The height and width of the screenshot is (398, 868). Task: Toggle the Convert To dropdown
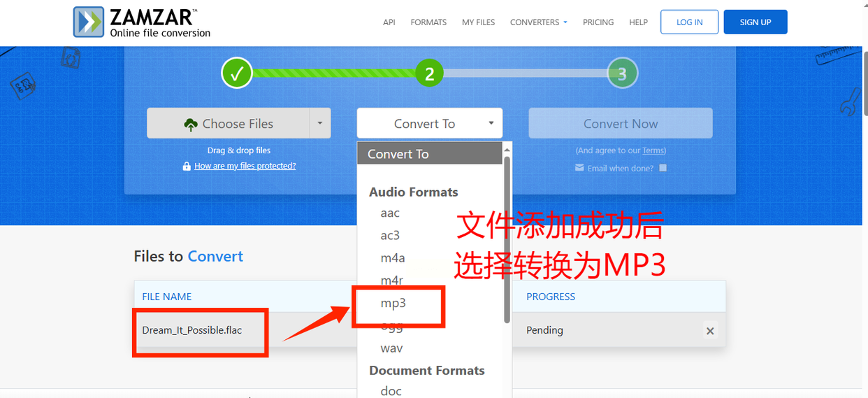430,123
